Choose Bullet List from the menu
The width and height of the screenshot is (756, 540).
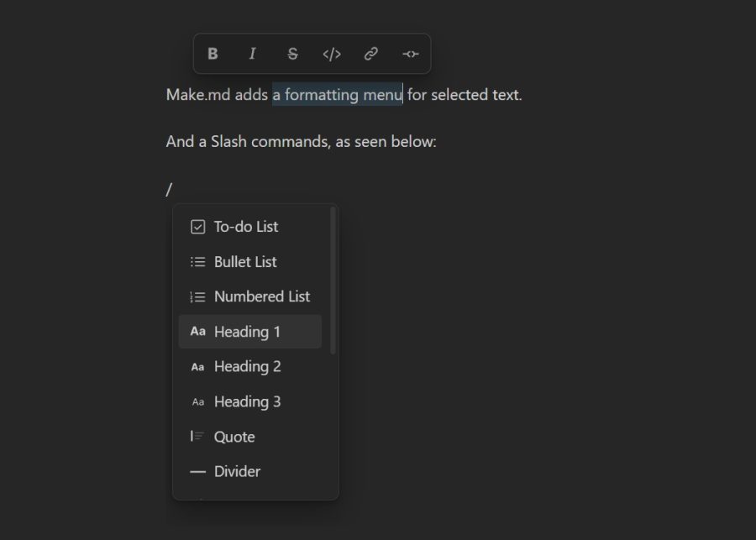coord(245,261)
